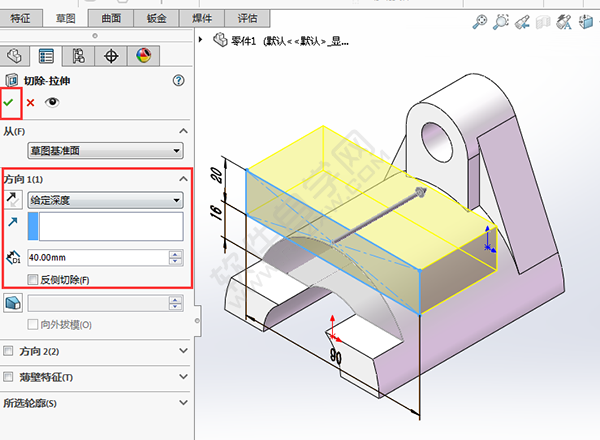Click the 16 dimension on the model
The height and width of the screenshot is (440, 600).
(x=216, y=212)
